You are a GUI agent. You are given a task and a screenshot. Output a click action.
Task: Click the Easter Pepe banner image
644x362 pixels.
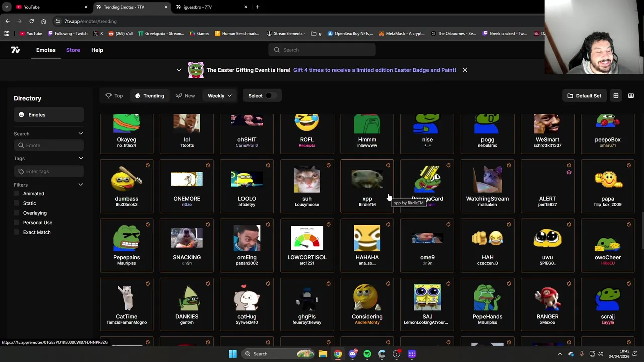pyautogui.click(x=196, y=70)
